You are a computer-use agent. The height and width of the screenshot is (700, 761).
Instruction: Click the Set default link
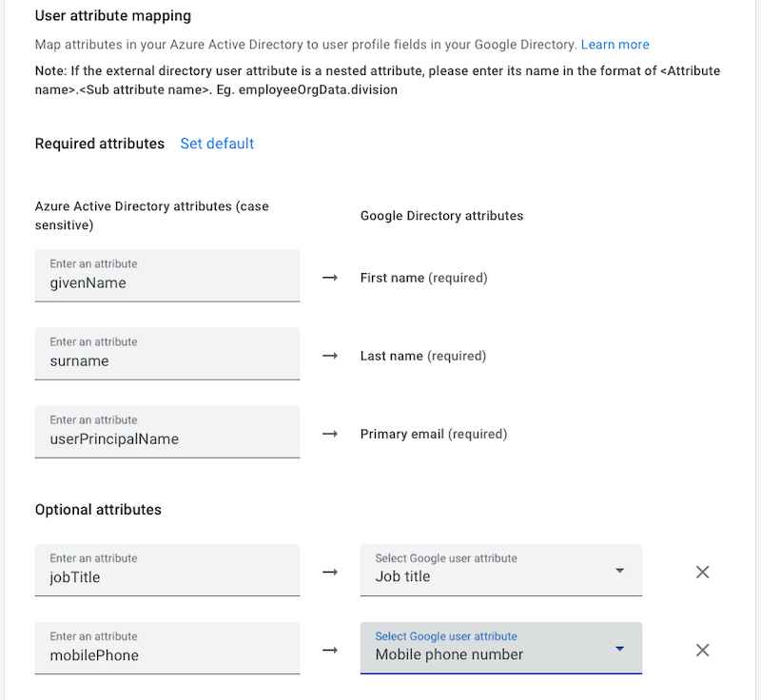[217, 144]
